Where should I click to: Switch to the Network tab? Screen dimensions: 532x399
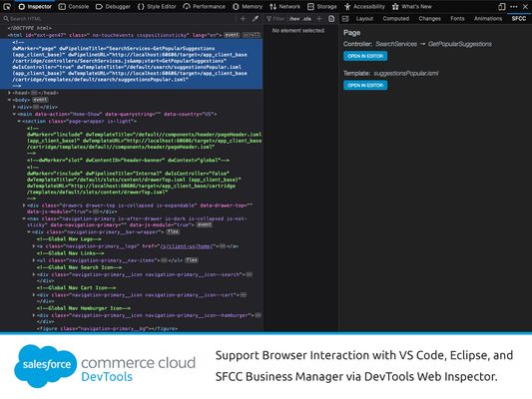point(285,6)
